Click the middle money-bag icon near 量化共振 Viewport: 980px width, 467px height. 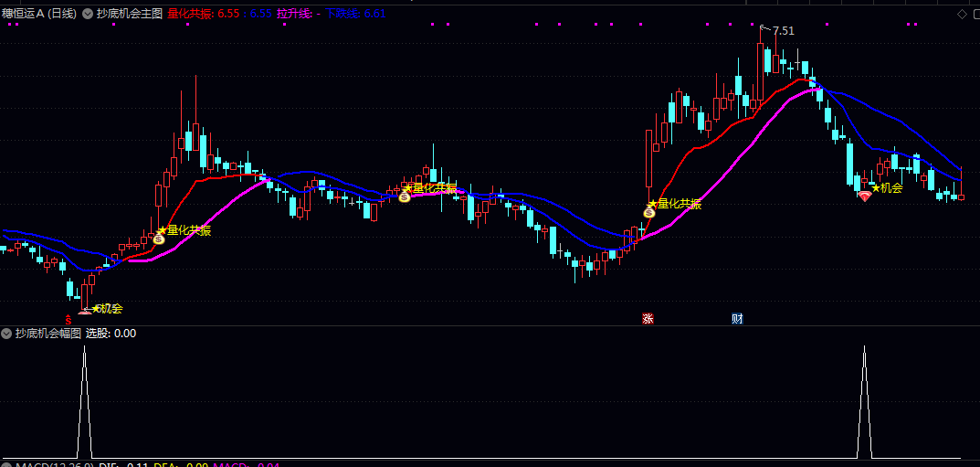click(405, 196)
